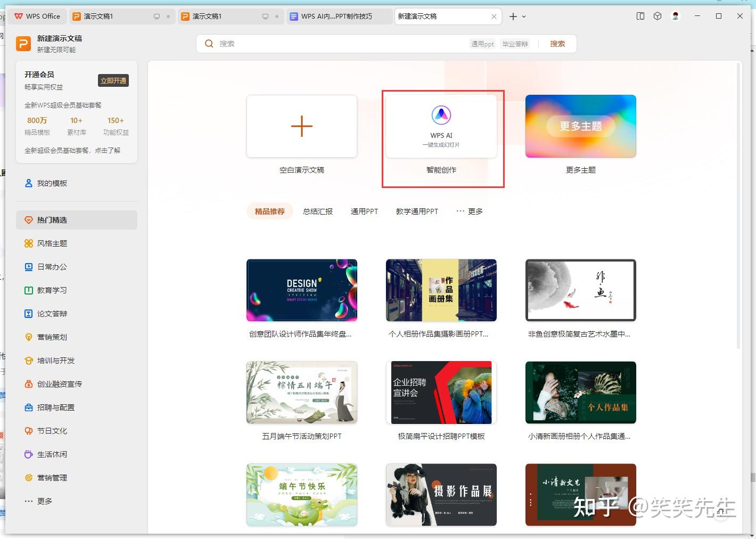
Task: Open 我的模板 in the sidebar
Action: tap(52, 183)
